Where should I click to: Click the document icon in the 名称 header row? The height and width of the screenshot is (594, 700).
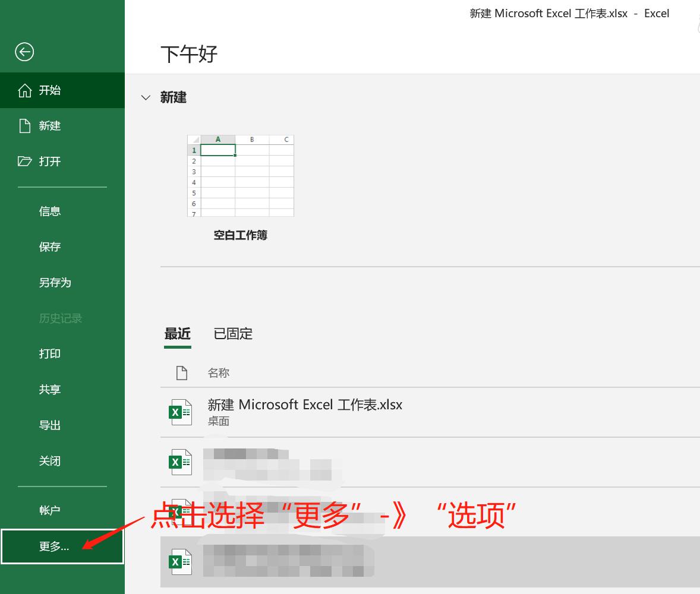(x=181, y=372)
